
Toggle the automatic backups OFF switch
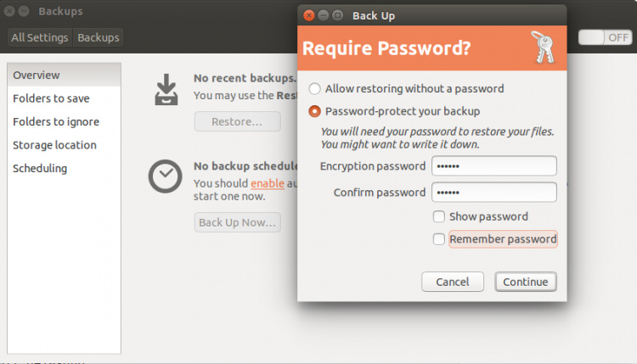(606, 37)
